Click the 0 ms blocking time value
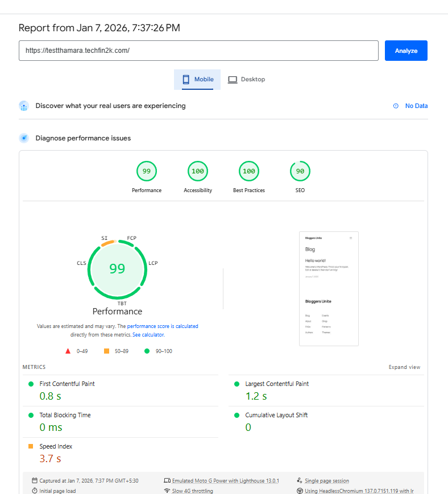Screen dimensions: 448x494 point(51,427)
